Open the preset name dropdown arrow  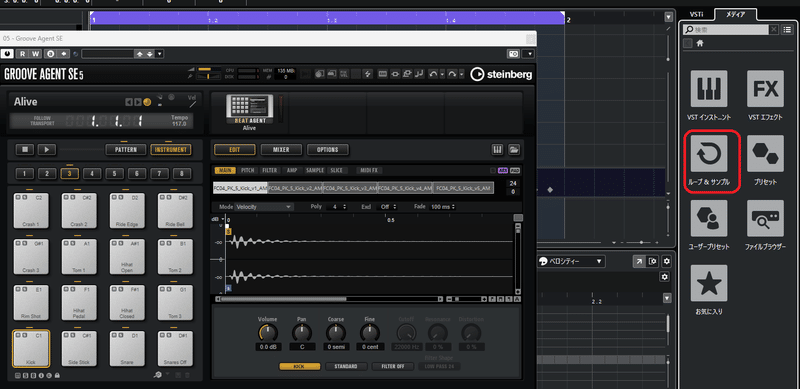(x=160, y=54)
